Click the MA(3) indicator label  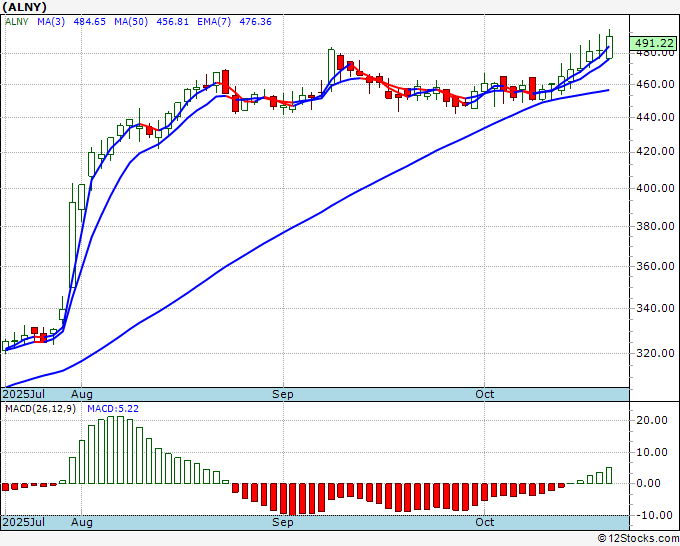tap(51, 22)
